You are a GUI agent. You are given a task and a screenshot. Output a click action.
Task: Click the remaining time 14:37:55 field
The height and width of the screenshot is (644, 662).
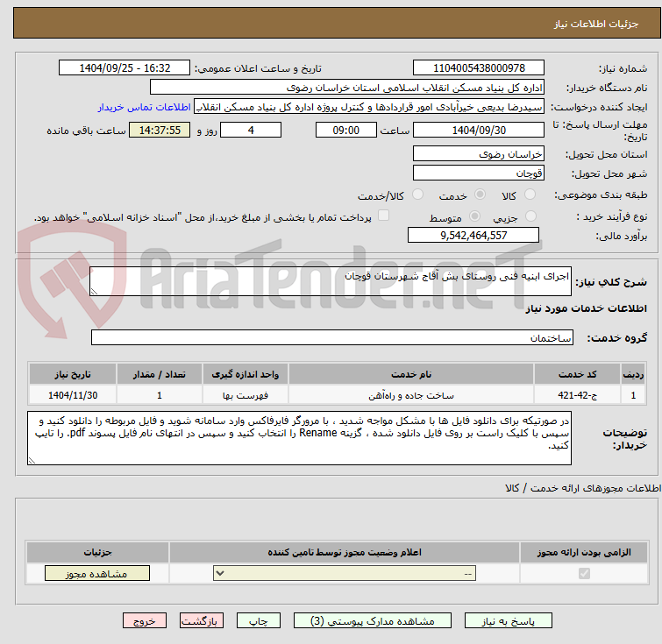[x=160, y=130]
